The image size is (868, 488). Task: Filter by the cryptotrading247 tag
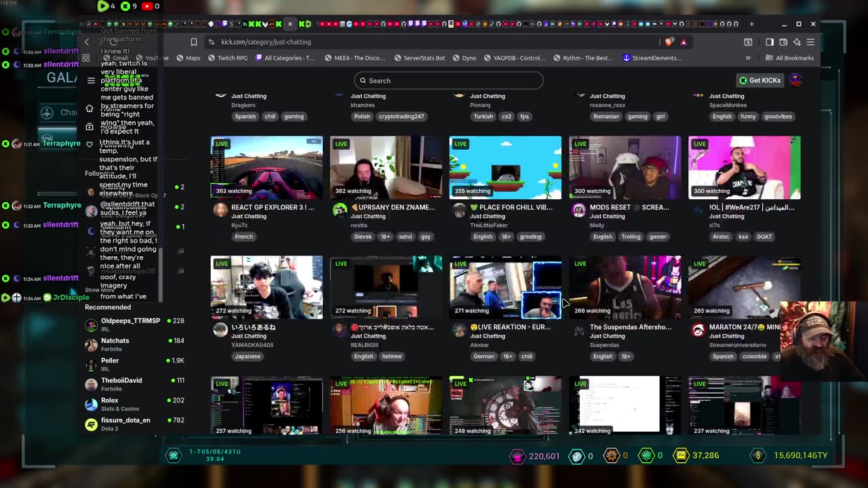(x=401, y=117)
